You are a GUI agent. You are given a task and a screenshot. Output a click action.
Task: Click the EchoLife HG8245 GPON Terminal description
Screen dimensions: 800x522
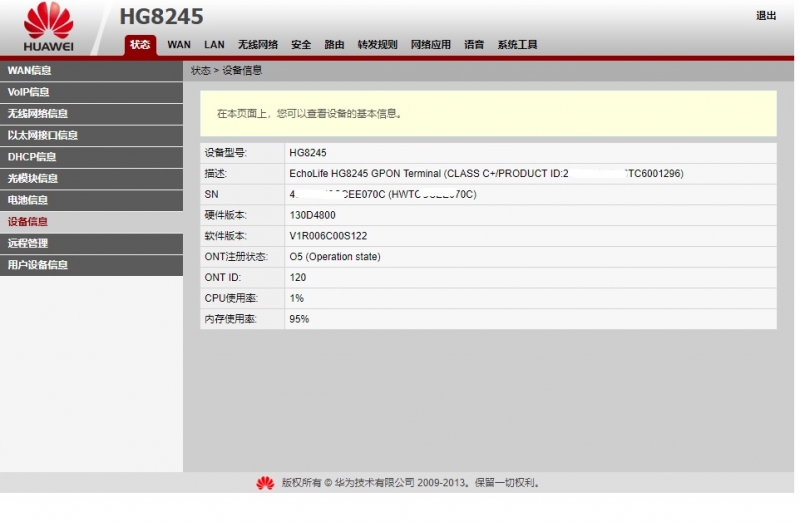(486, 173)
